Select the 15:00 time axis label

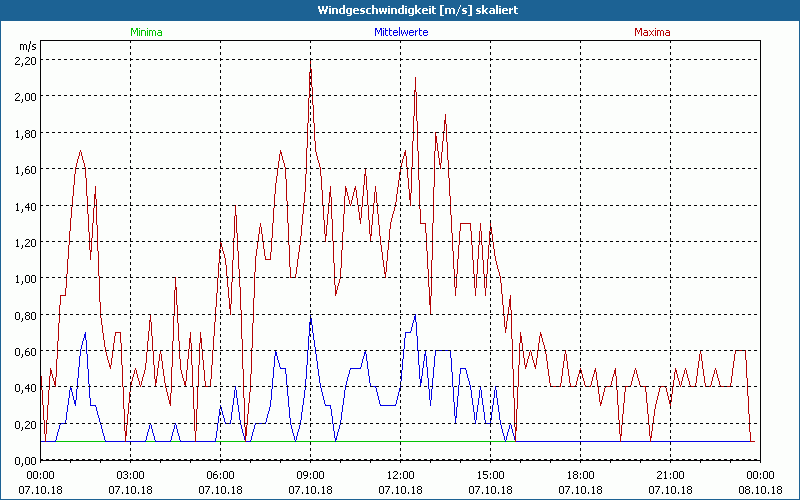tap(490, 475)
